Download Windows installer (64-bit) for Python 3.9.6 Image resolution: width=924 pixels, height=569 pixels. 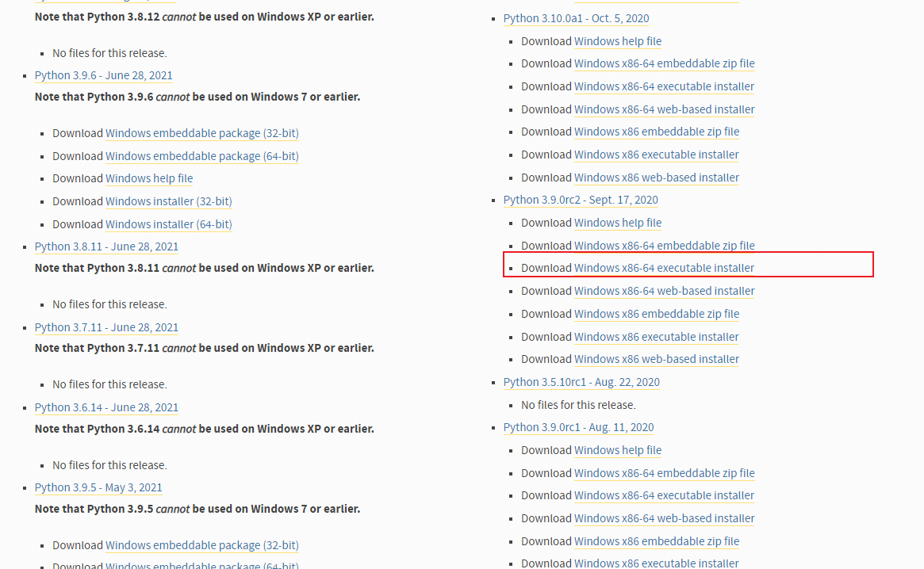[168, 224]
